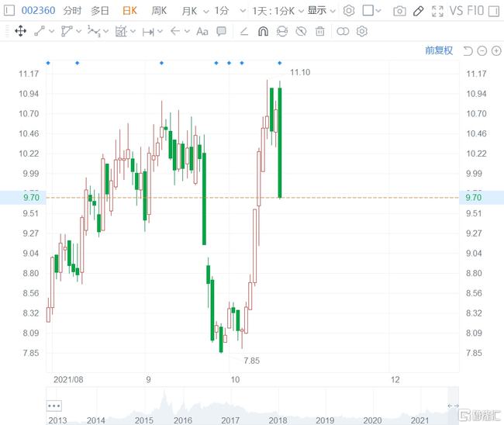This screenshot has width=504, height=425.
Task: Click the timeline range slider handle at bottom left
Action: [54, 406]
